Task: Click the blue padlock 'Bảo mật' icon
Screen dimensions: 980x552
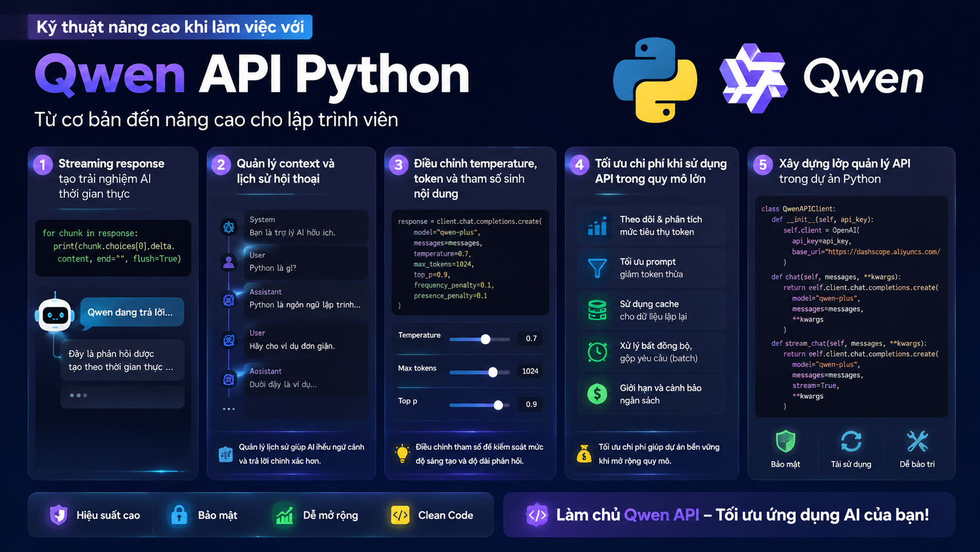Action: point(179,514)
